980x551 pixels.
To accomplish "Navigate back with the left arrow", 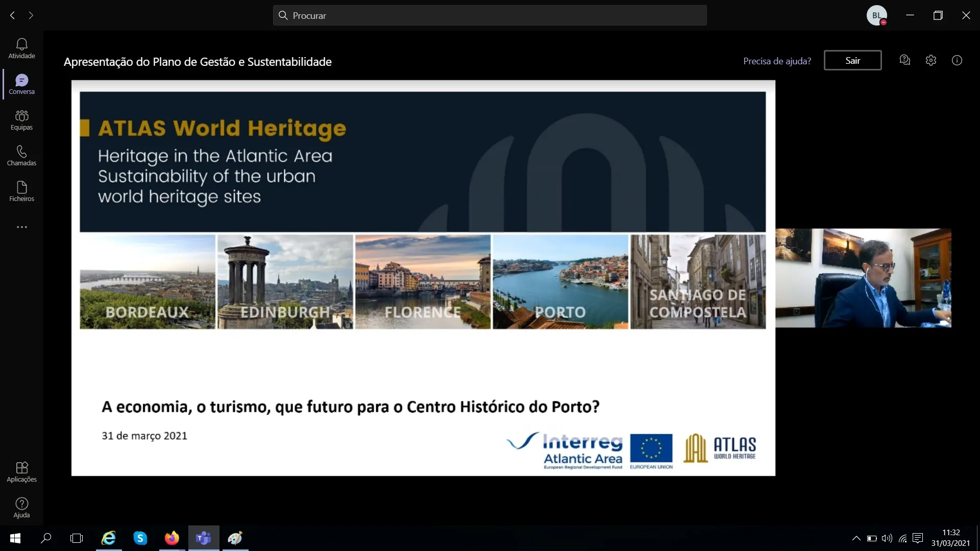I will click(12, 15).
